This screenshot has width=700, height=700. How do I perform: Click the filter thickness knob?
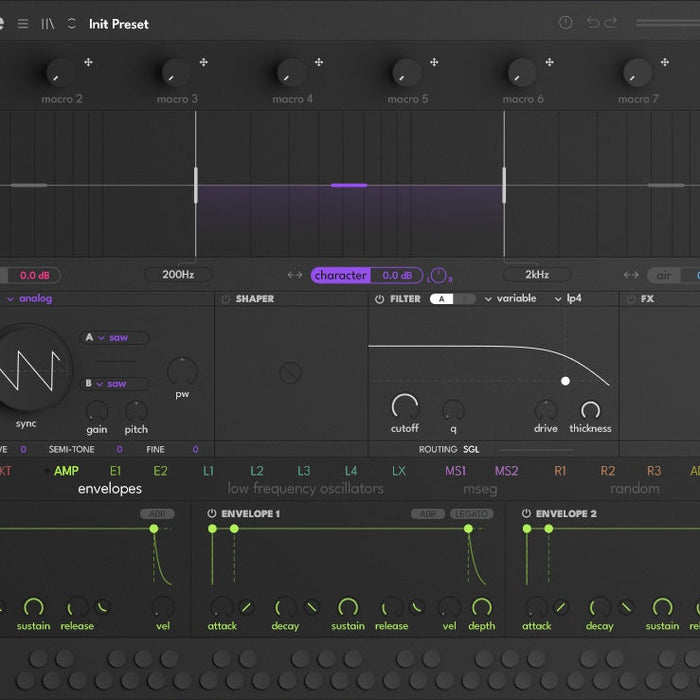[x=590, y=410]
